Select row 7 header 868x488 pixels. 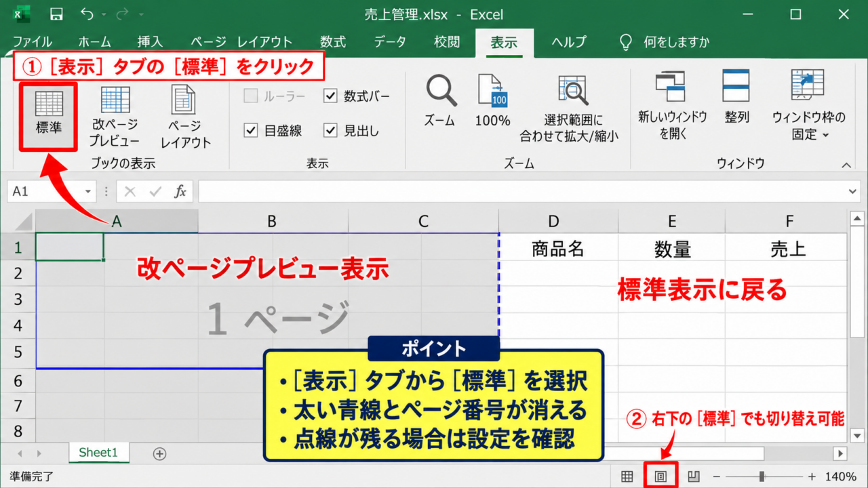[18, 405]
